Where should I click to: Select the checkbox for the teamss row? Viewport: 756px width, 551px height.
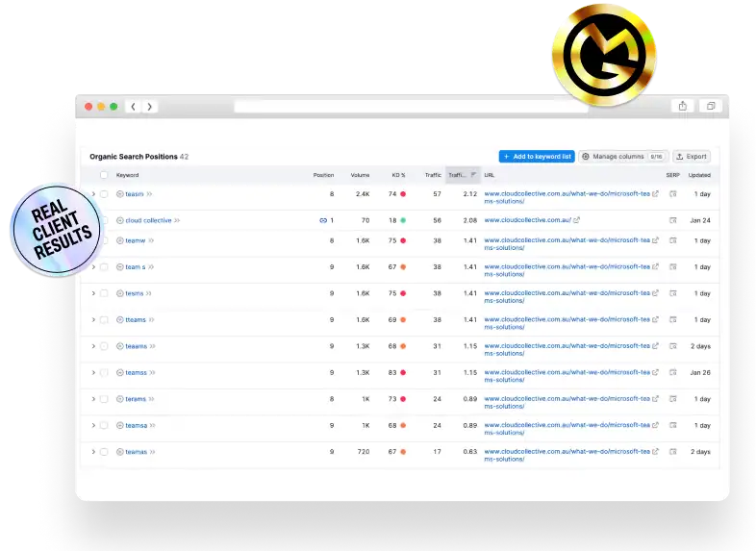(x=104, y=373)
